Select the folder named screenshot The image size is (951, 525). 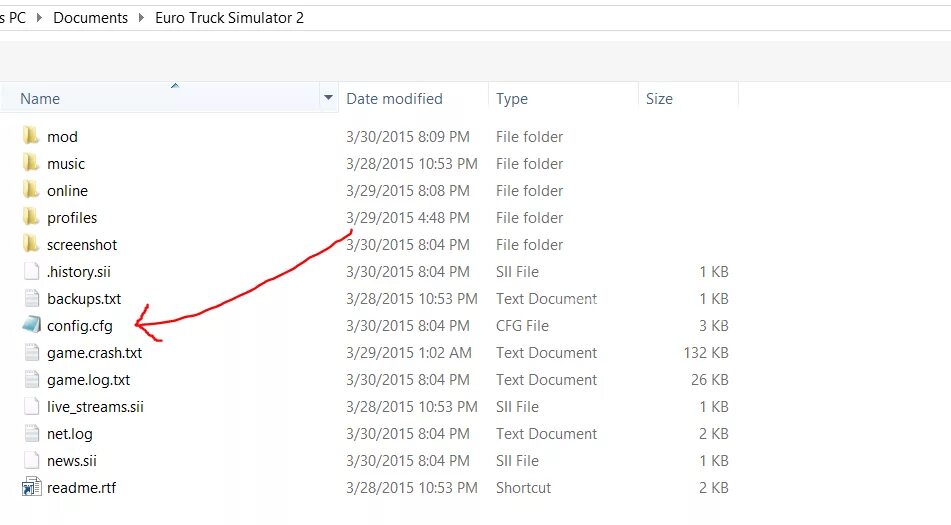coord(82,244)
